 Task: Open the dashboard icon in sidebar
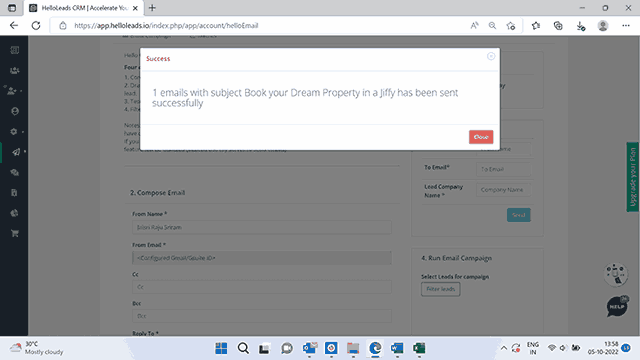click(x=15, y=50)
